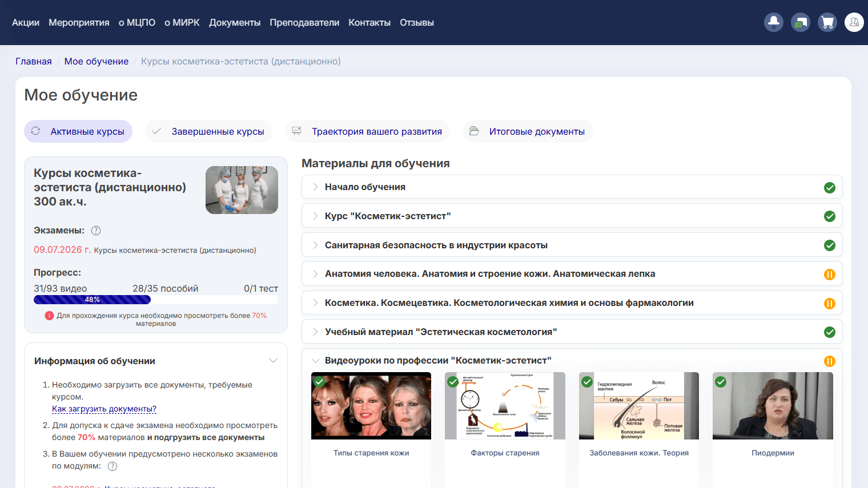Viewport: 868px width, 488px height.
Task: Click the '31/93 видео' progress value
Action: (61, 288)
